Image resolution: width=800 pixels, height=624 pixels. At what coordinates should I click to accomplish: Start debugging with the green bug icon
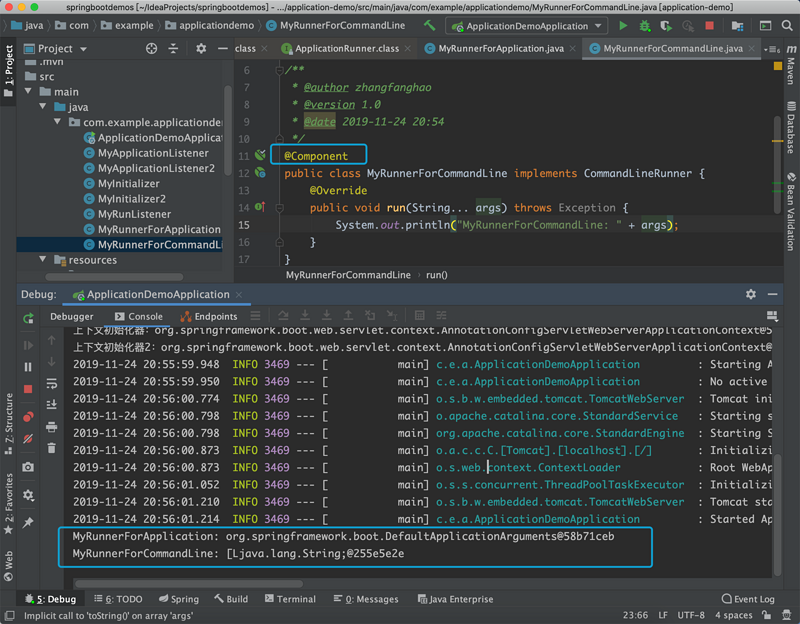[645, 26]
